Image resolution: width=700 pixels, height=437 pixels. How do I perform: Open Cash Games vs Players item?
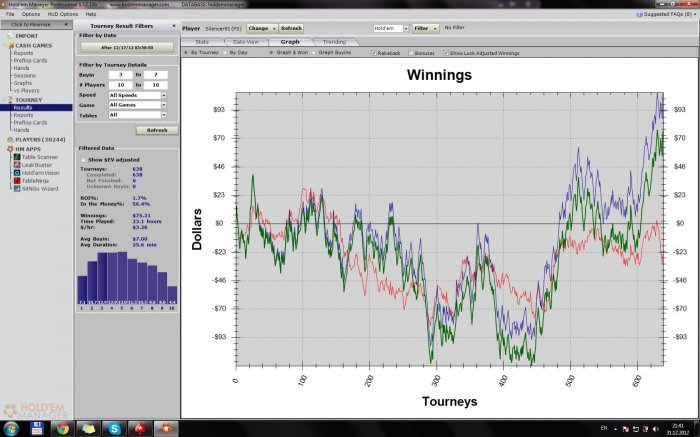pos(26,91)
